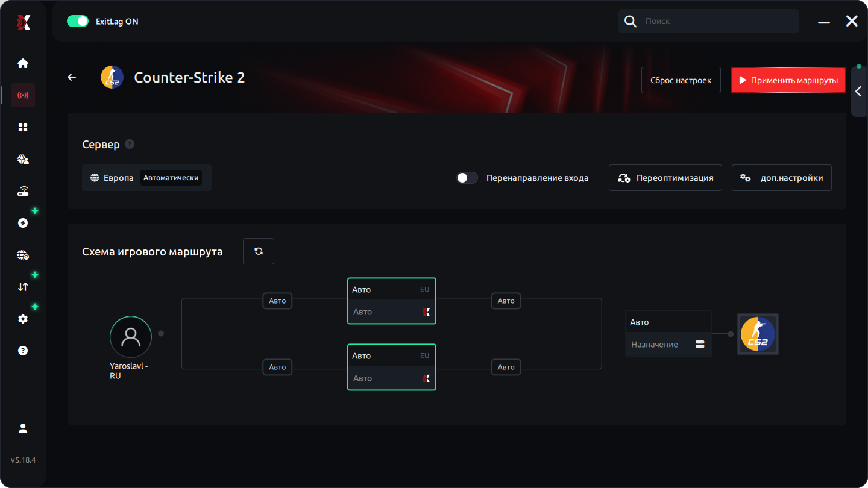This screenshot has width=868, height=488.
Task: Click the lower-left Авто route label
Action: click(x=277, y=367)
